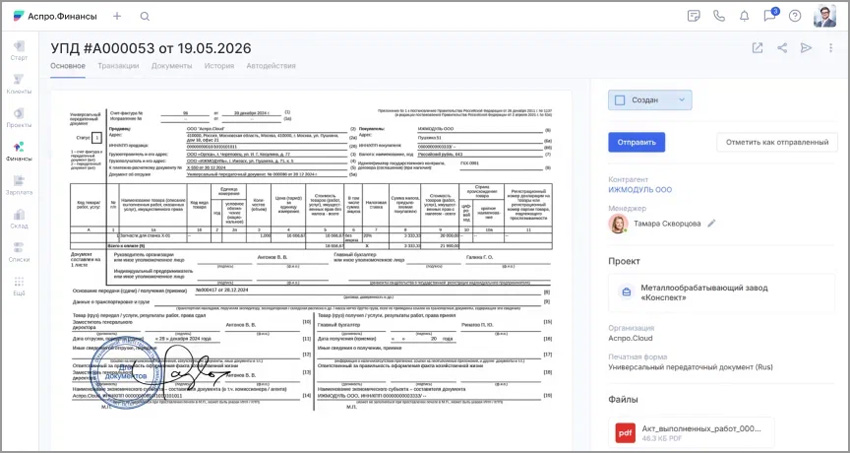This screenshot has height=453, width=850.
Task: Click the share icon
Action: 782,48
